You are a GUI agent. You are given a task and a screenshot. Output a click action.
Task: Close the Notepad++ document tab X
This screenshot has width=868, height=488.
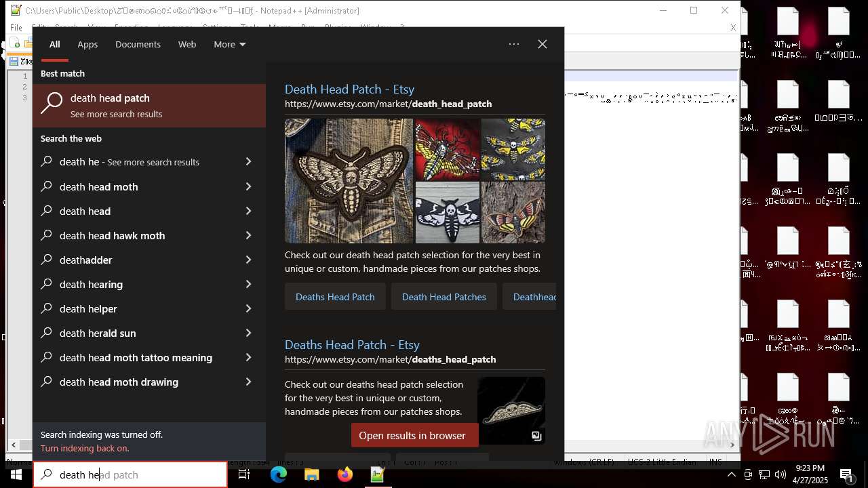tap(733, 28)
